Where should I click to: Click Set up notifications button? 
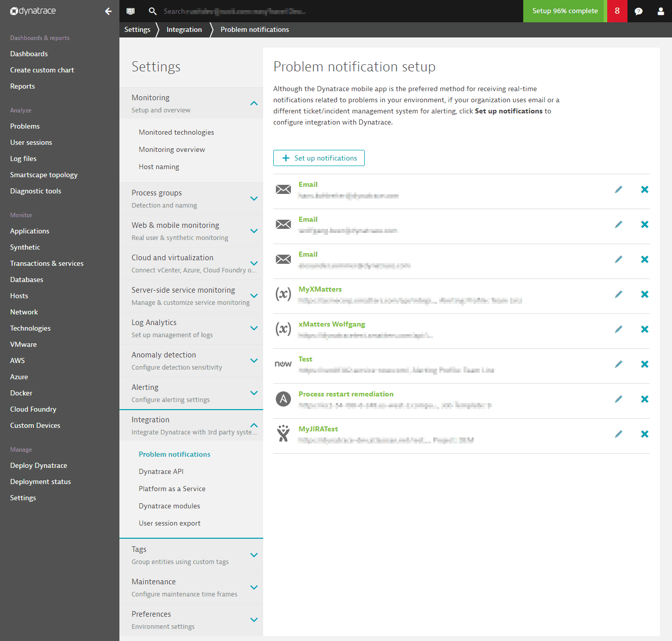coord(319,158)
